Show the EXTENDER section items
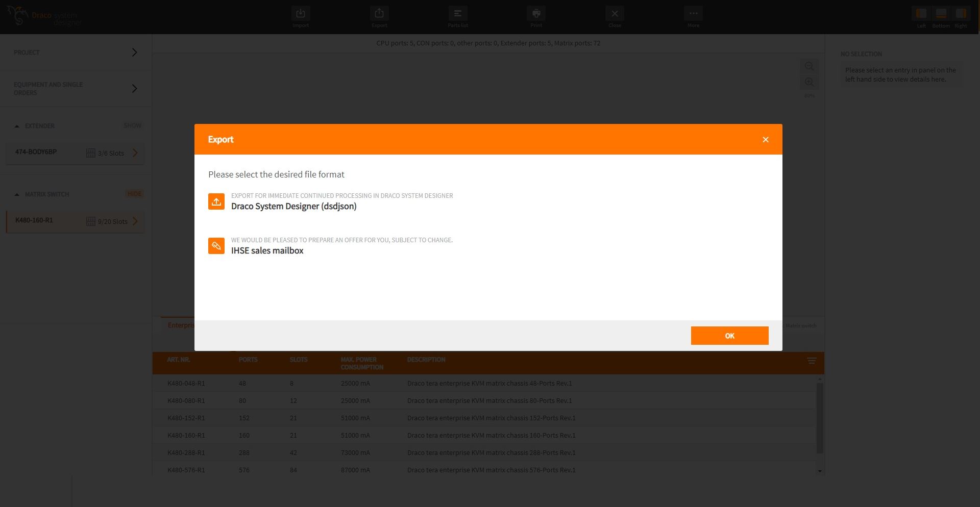 coord(132,125)
